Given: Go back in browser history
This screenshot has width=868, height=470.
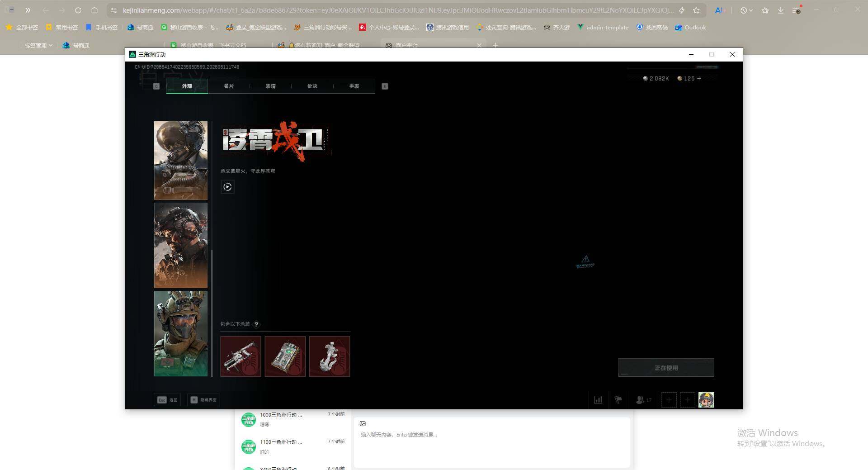Looking at the screenshot, I should point(46,10).
